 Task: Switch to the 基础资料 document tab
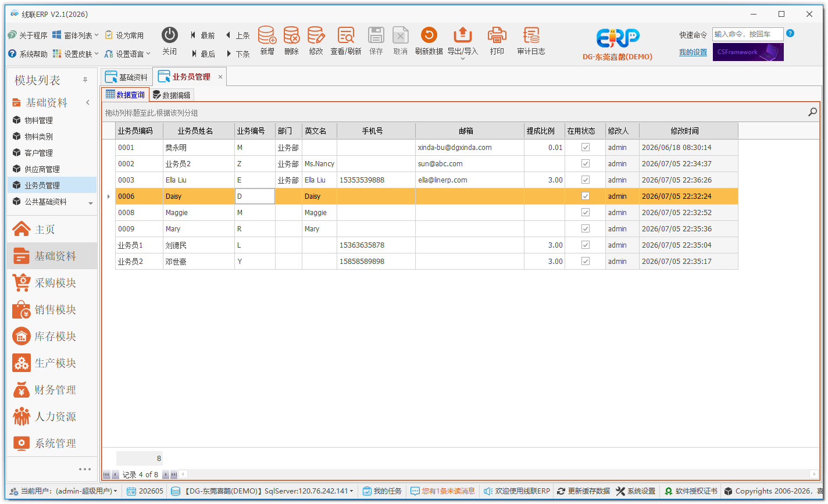127,77
